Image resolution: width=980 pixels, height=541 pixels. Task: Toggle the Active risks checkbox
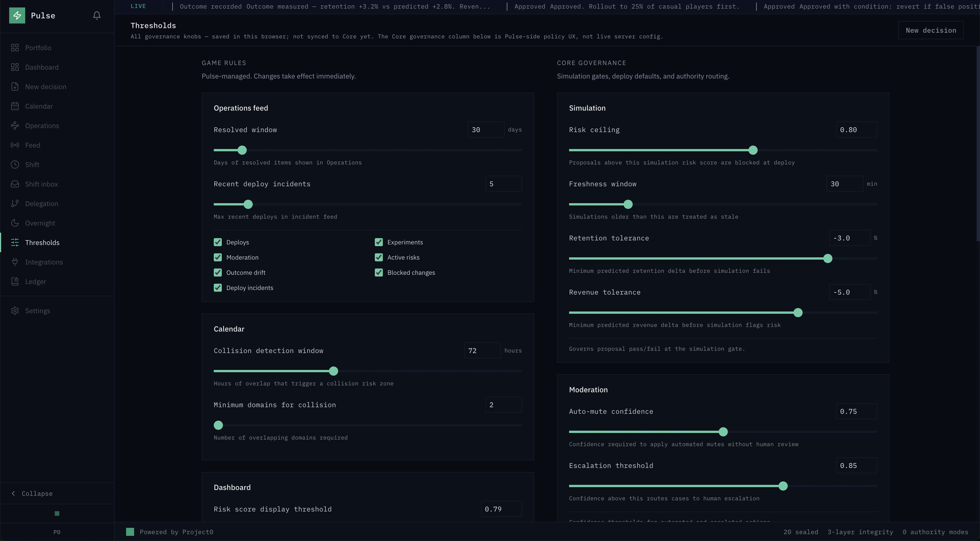[379, 257]
